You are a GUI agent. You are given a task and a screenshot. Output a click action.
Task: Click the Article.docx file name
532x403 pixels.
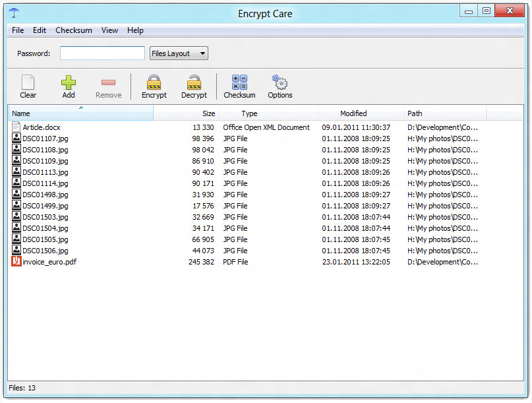point(42,127)
